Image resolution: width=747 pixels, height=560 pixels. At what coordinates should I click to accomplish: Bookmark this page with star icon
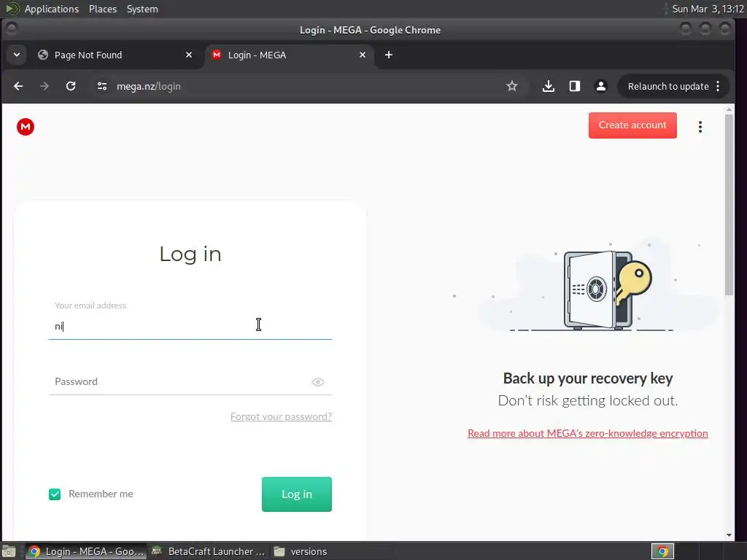511,86
